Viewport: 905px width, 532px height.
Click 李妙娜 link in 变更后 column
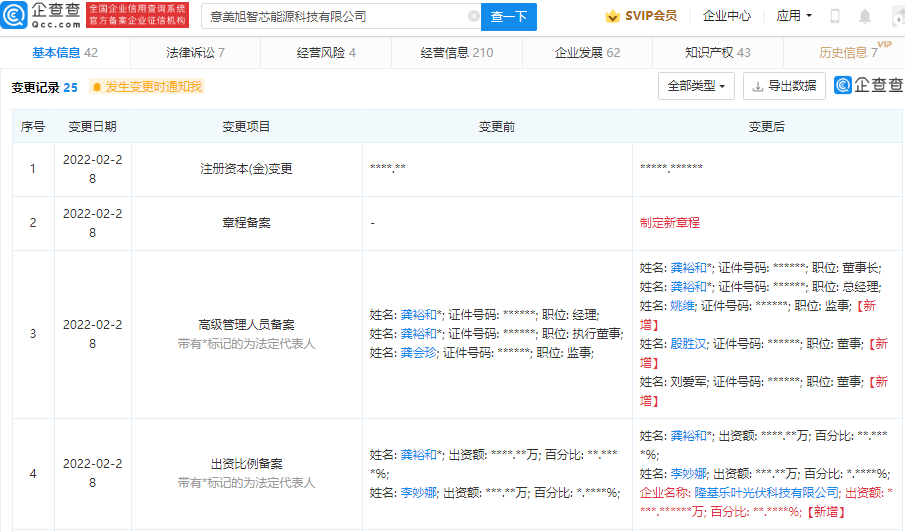(x=689, y=474)
